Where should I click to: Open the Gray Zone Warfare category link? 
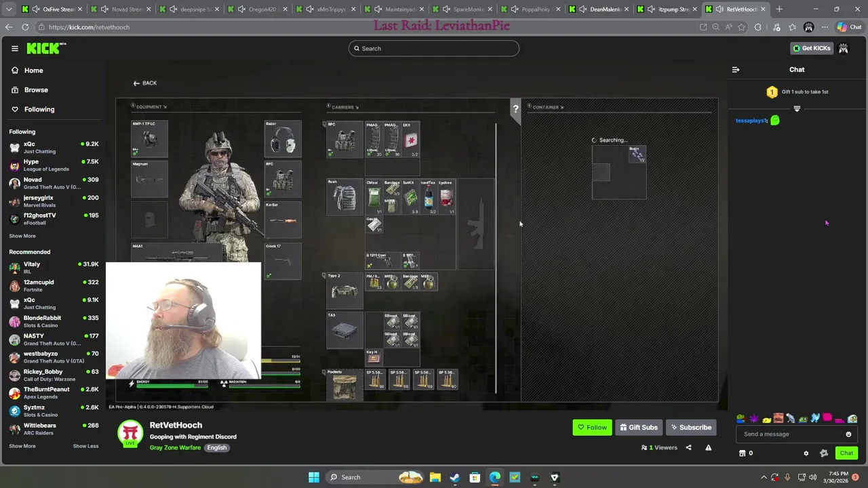[175, 447]
